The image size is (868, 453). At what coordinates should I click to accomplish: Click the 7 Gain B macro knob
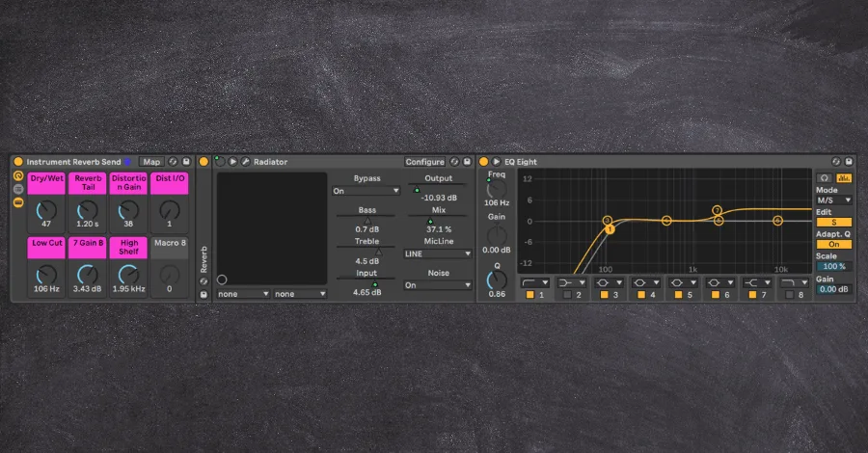coord(88,275)
